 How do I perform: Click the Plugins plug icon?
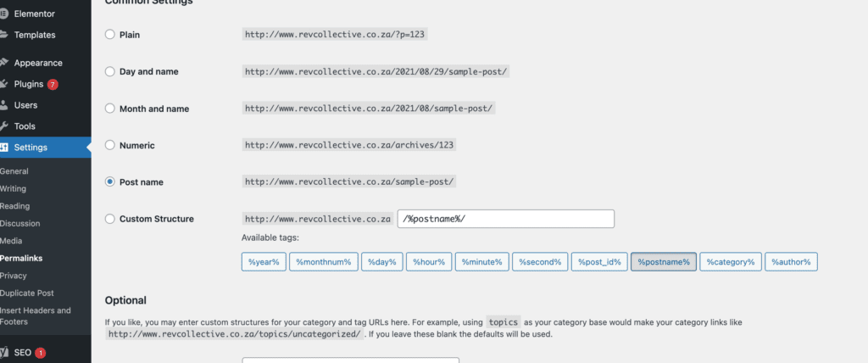[4, 84]
